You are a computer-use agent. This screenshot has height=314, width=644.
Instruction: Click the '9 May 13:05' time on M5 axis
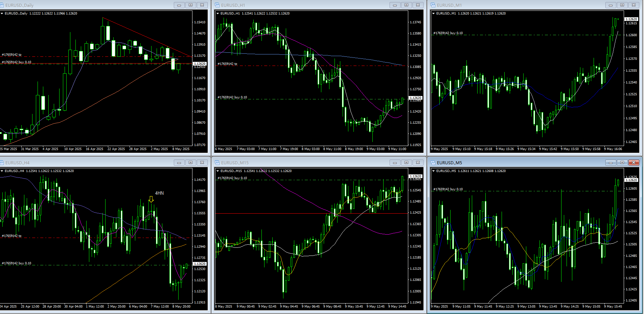526,307
